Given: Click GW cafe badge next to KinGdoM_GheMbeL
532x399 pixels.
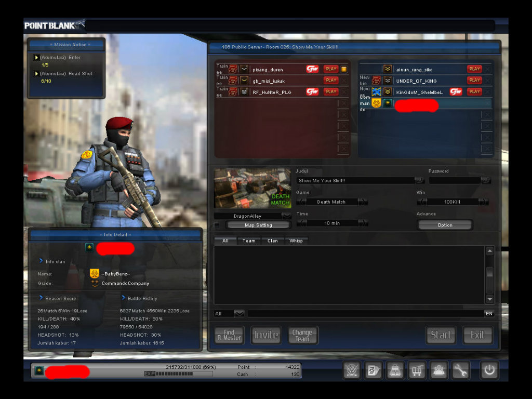Looking at the screenshot, I should coord(456,91).
